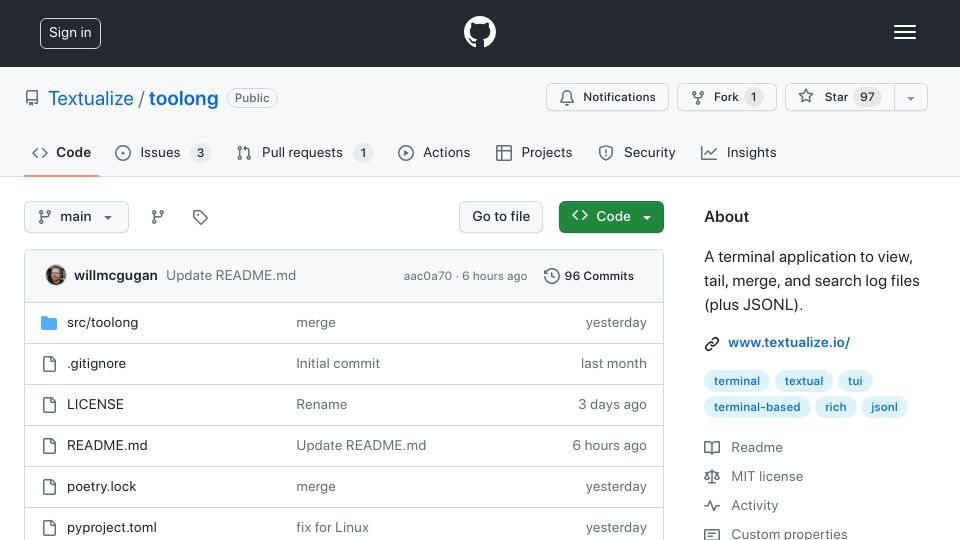The image size is (960, 540).
Task: Select the rich topic tag
Action: 835,407
